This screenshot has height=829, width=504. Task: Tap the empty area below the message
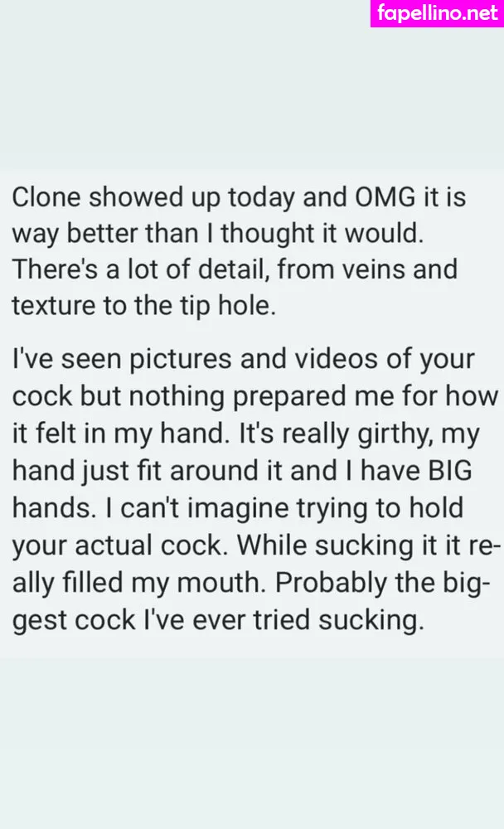coord(252,743)
